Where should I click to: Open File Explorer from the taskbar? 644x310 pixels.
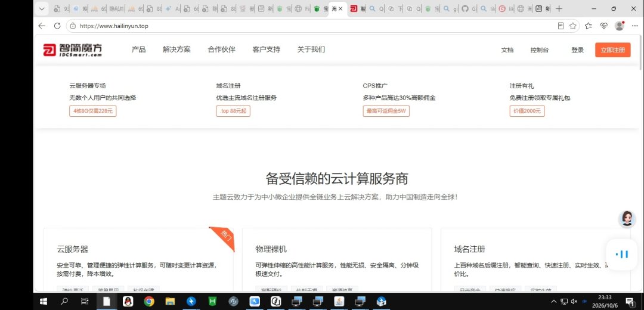[x=170, y=302]
